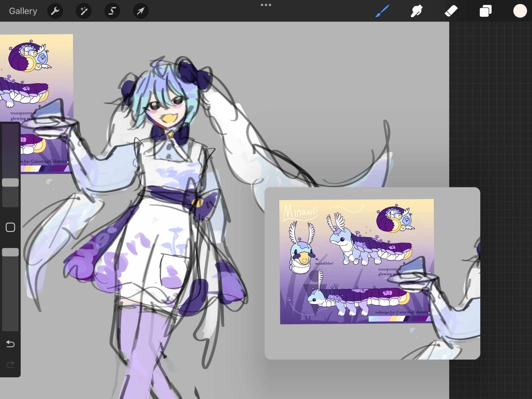This screenshot has width=532, height=399.
Task: Tap the three-dot multitasking menu
Action: coord(266,5)
